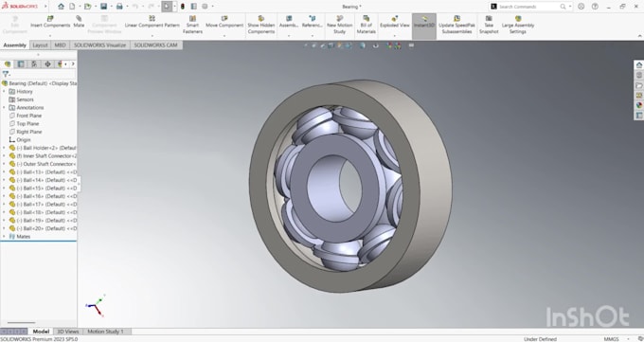This screenshot has height=342, width=644.
Task: Select the DimXpertManager tab icon
Action: click(47, 64)
